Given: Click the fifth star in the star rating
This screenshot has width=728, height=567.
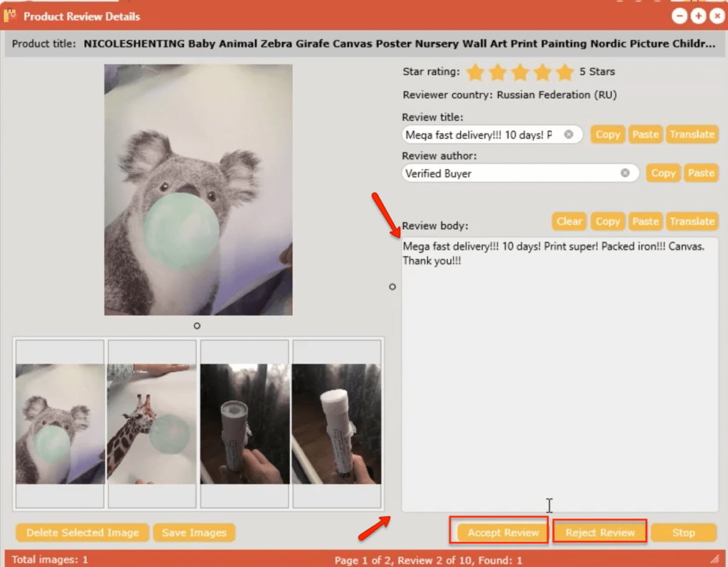Looking at the screenshot, I should pyautogui.click(x=564, y=72).
